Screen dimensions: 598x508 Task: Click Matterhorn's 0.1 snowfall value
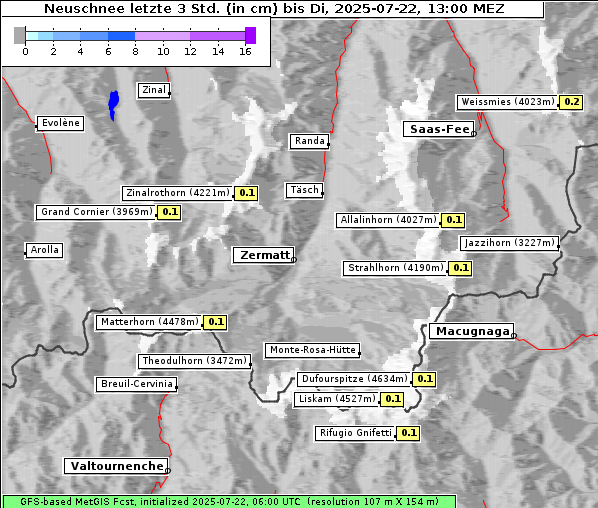(x=215, y=322)
